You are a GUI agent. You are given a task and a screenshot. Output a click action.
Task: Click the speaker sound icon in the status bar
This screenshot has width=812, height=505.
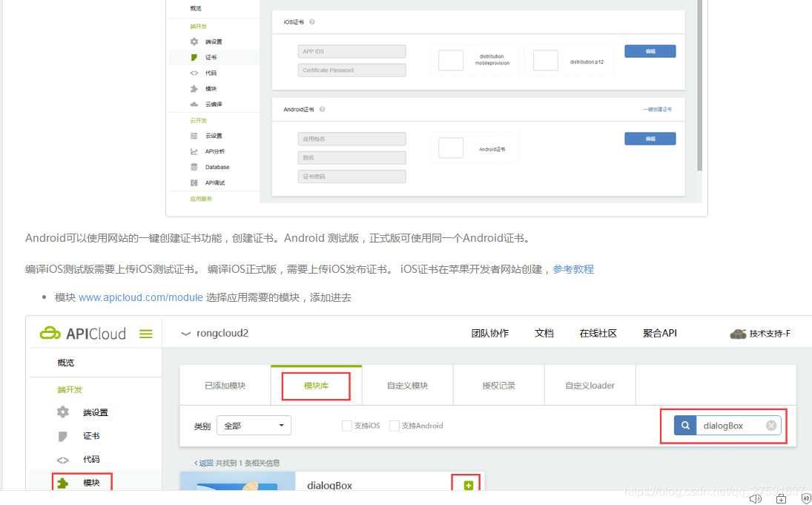point(755,499)
